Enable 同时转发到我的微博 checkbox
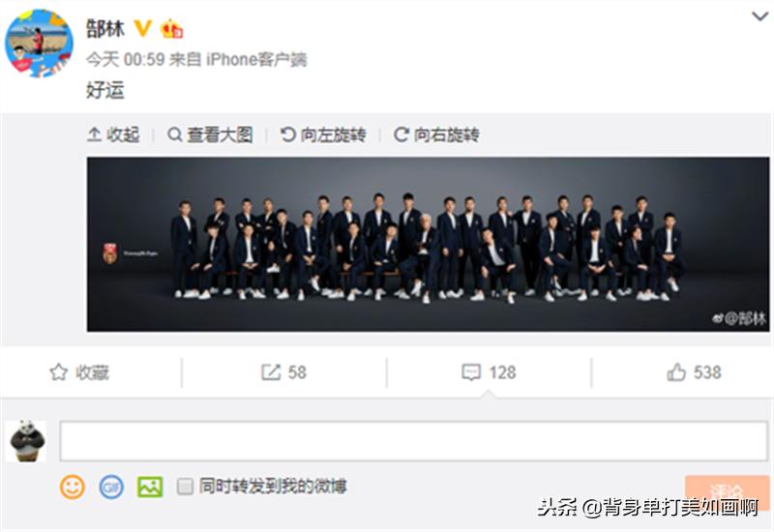774x532 pixels. [185, 487]
